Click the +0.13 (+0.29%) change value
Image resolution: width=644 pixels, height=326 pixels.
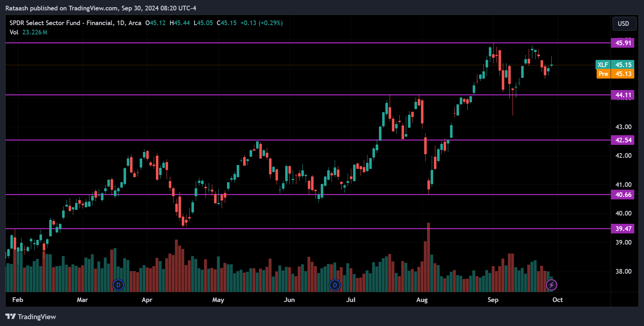[x=261, y=23]
